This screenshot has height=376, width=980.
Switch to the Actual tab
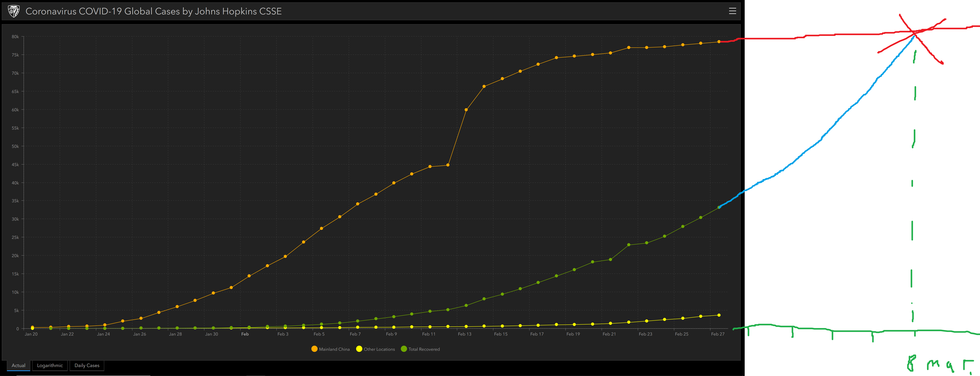18,365
